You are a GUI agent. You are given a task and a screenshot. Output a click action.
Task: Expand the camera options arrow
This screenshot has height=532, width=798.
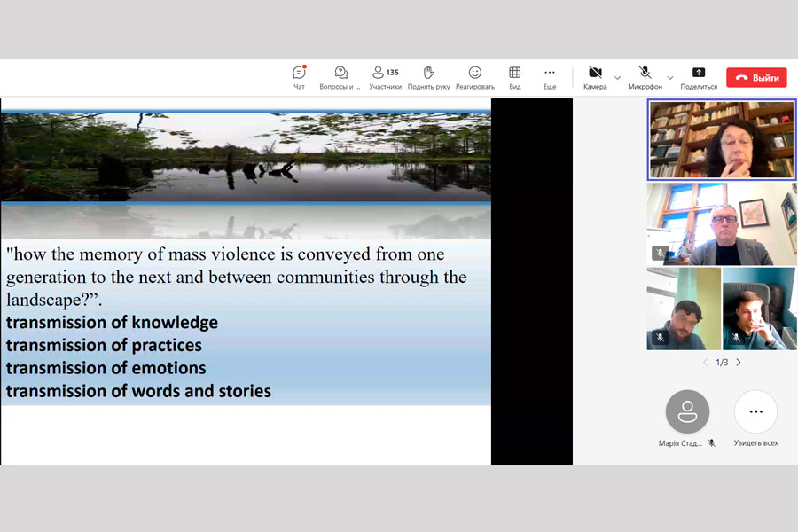coord(618,78)
